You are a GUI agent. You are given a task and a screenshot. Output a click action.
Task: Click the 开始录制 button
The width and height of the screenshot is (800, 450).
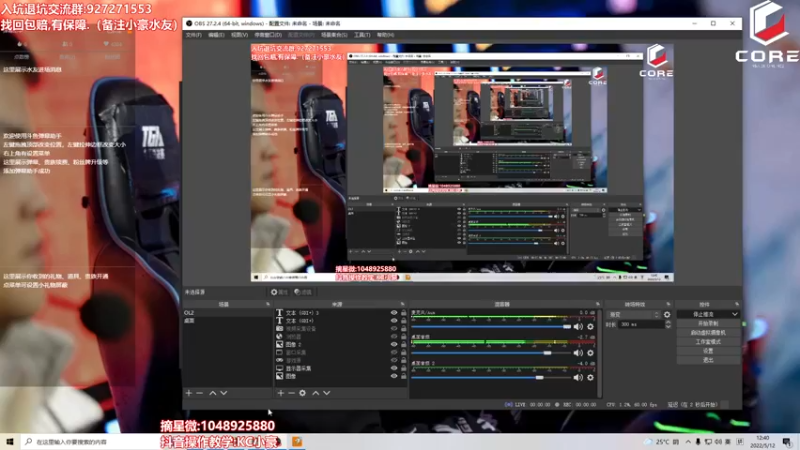point(708,323)
